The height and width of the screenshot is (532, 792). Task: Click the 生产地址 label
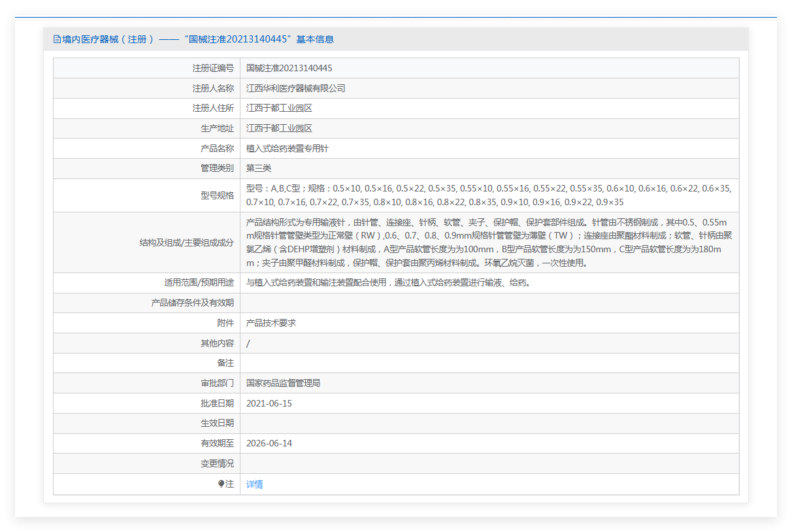click(x=217, y=129)
